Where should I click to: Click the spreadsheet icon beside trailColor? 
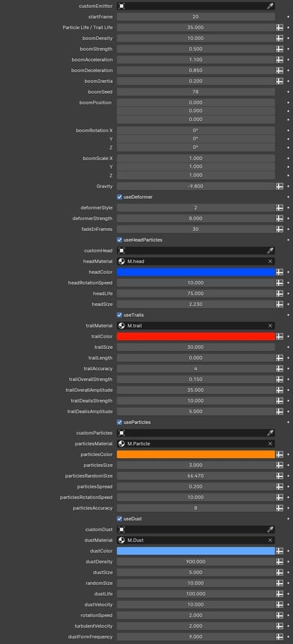click(280, 337)
